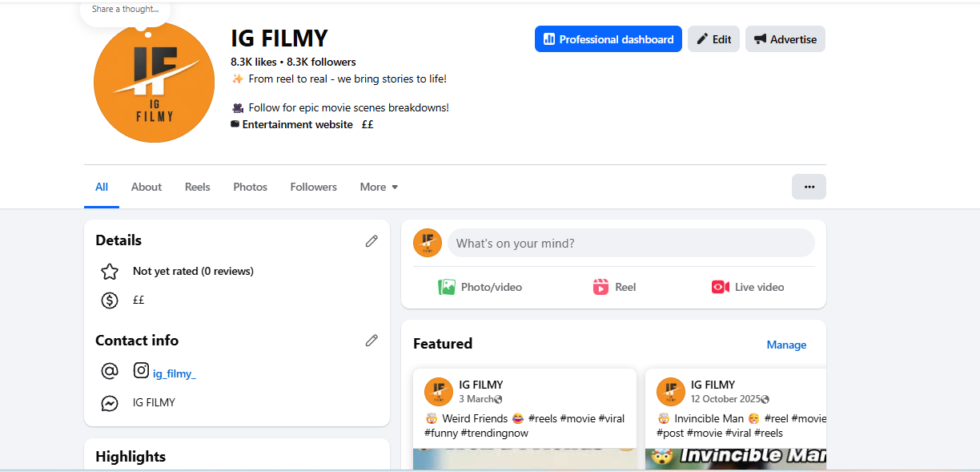Click avatar on the 3 March post
The image size is (980, 472).
pos(439,392)
